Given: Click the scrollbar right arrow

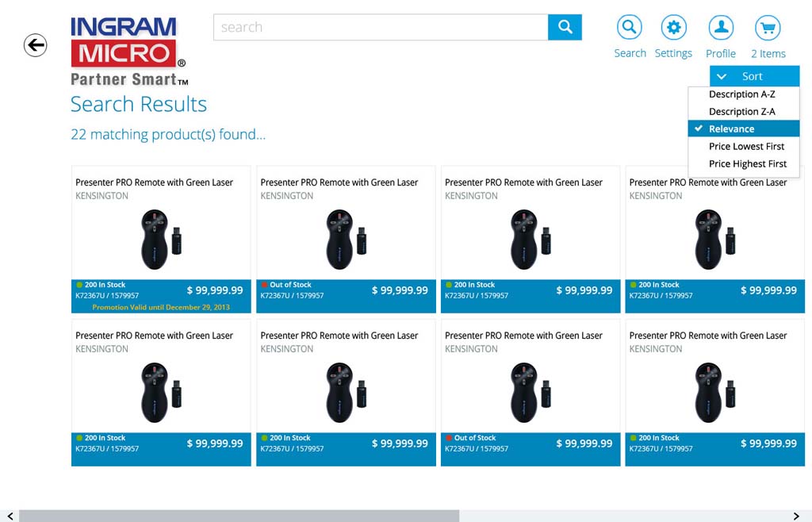Looking at the screenshot, I should pyautogui.click(x=796, y=516).
